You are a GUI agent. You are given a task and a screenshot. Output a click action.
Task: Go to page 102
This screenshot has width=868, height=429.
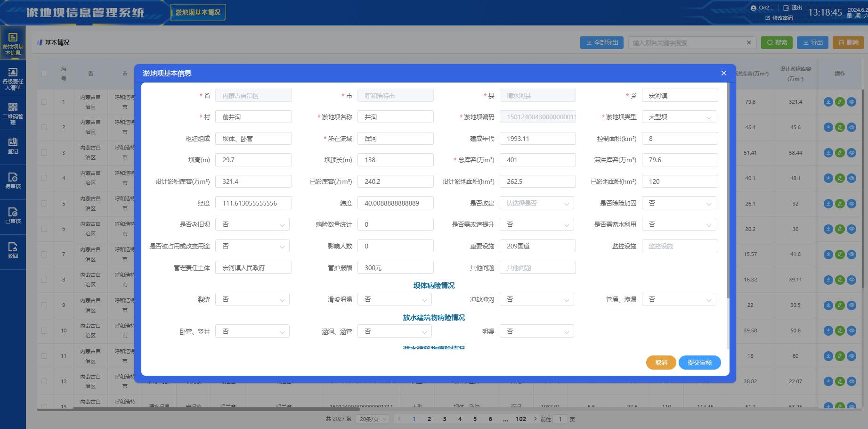pyautogui.click(x=521, y=419)
